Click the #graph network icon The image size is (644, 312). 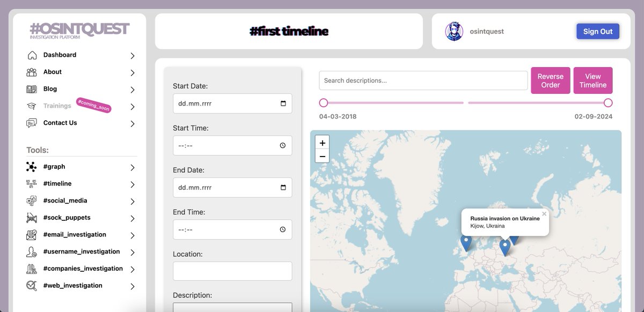point(32,167)
